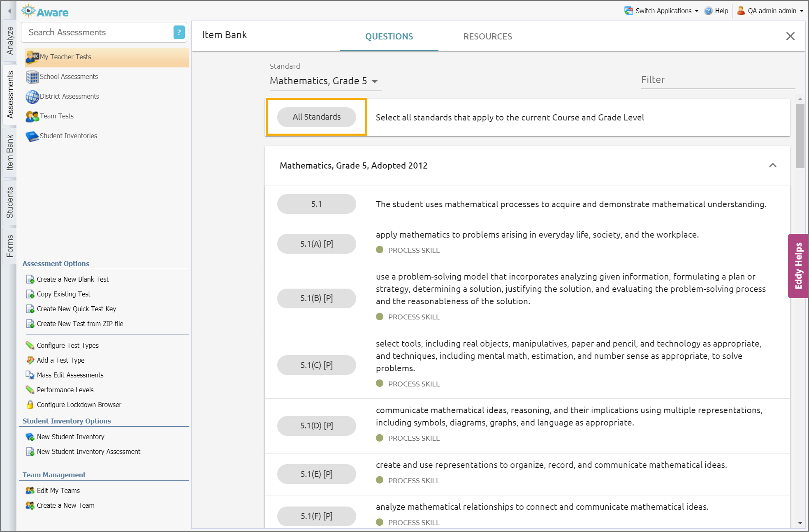This screenshot has width=809, height=532.
Task: Toggle the 5.1(E) [P] standard pill
Action: [x=317, y=474]
